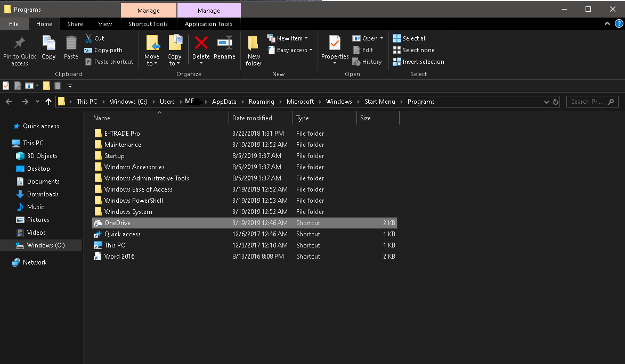Select the Windows PowerShell folder

coord(245,200)
